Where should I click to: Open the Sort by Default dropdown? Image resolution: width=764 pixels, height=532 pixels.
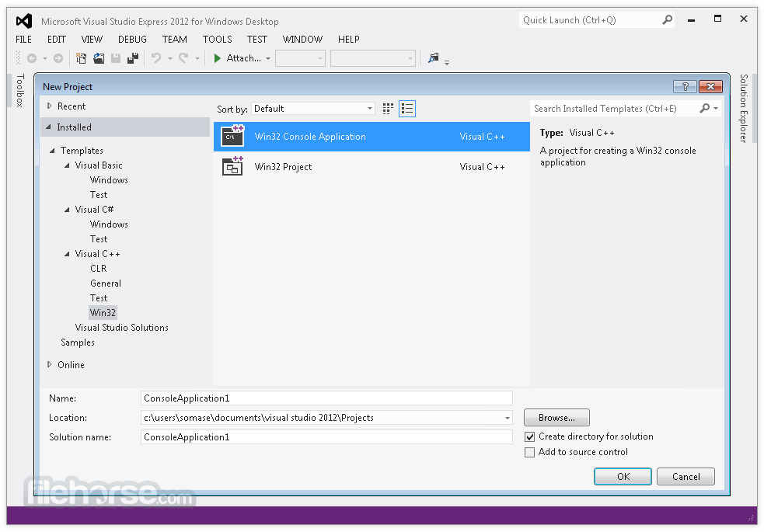click(x=312, y=109)
